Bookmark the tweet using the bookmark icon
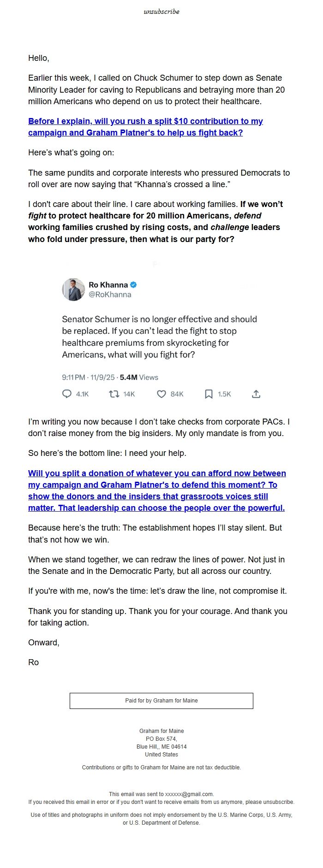 (209, 394)
